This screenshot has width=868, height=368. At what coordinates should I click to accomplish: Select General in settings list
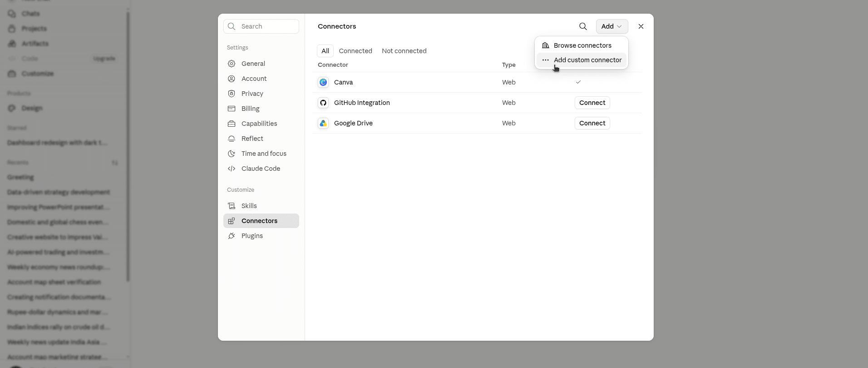pyautogui.click(x=253, y=64)
